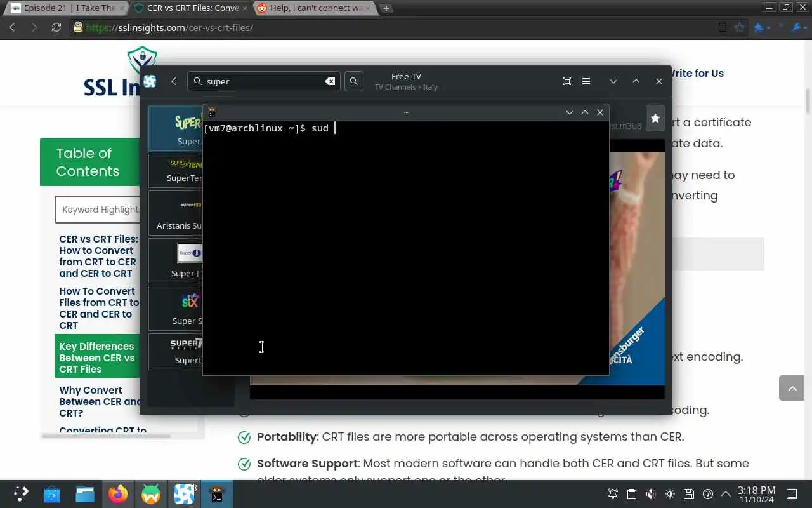Open 'Why Convert Between CER and CRT?' link
This screenshot has width=812, height=508.
tap(100, 401)
